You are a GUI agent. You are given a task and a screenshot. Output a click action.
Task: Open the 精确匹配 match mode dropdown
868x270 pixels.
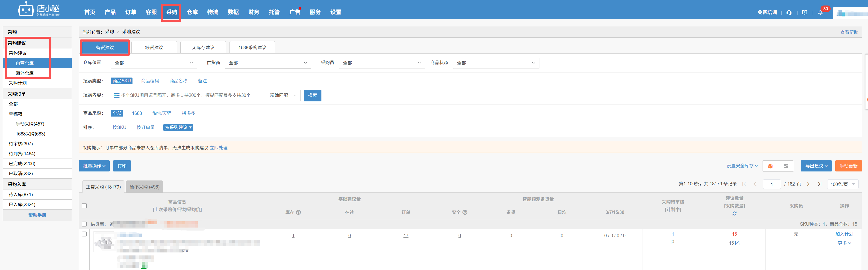tap(283, 96)
